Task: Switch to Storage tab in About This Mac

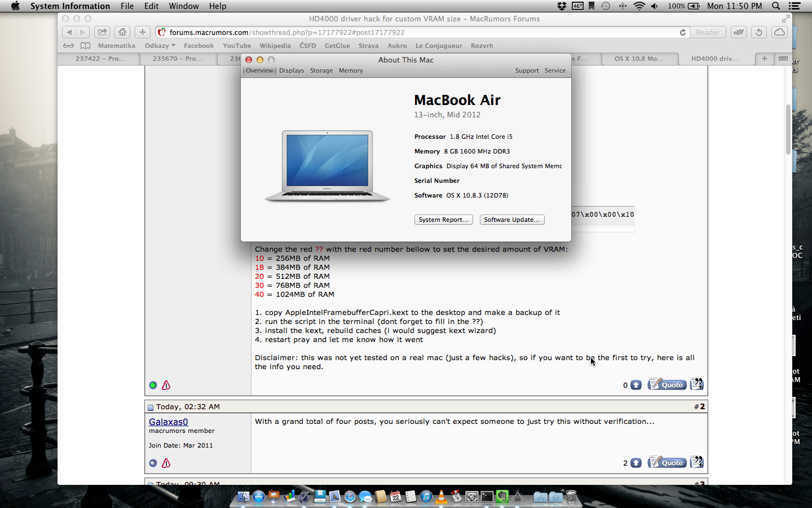Action: tap(321, 71)
